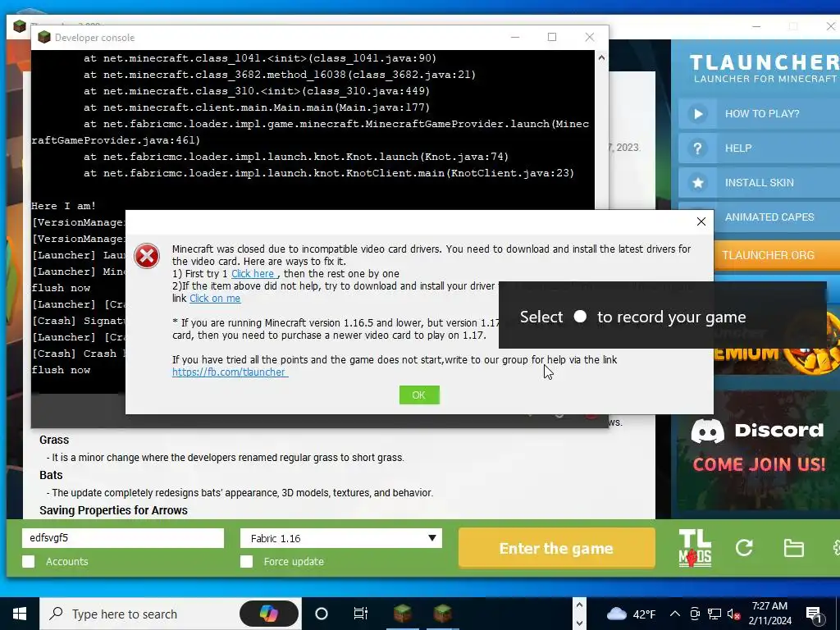
Task: Open INSTALL SKIN menu item
Action: (x=759, y=183)
